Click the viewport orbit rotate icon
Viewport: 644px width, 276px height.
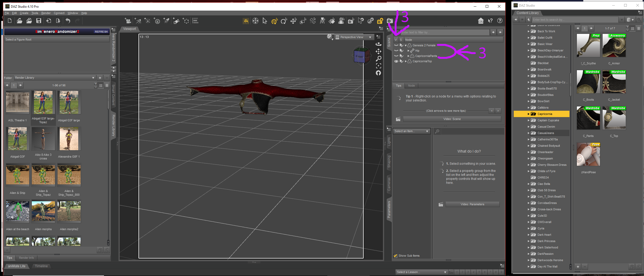coord(378,44)
